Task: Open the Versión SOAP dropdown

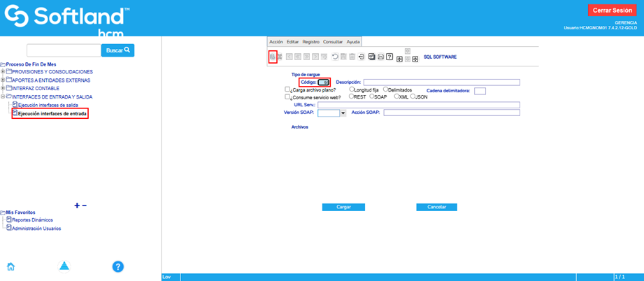Action: click(x=343, y=113)
